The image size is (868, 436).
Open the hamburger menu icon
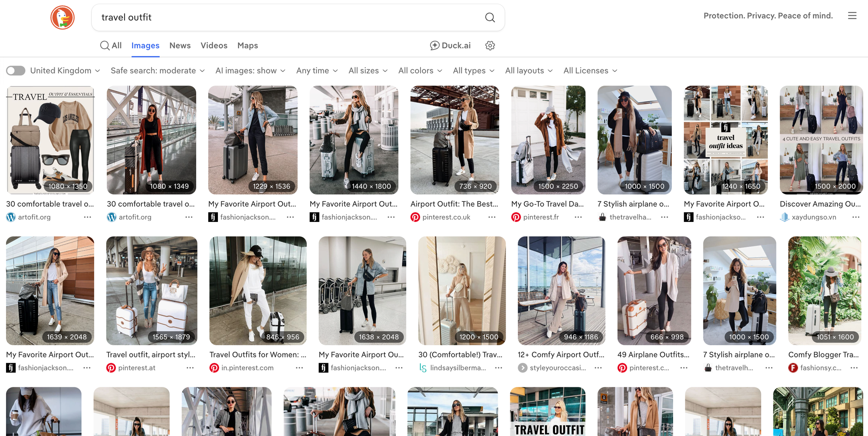click(852, 16)
